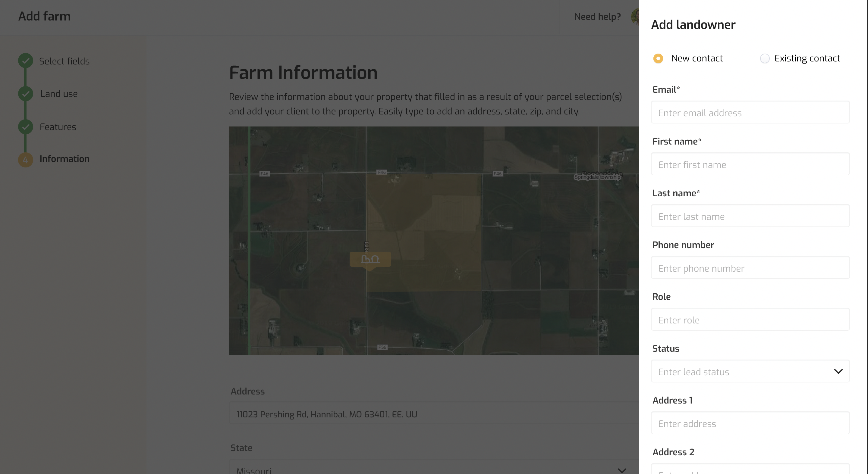This screenshot has width=868, height=474.
Task: Click the green checkmark beside Select fields
Action: click(26, 61)
